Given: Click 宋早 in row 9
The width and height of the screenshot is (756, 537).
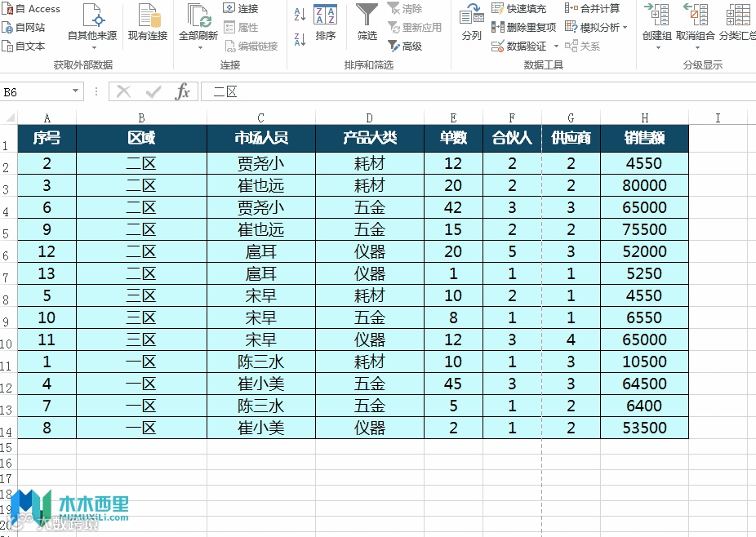Looking at the screenshot, I should [x=260, y=317].
